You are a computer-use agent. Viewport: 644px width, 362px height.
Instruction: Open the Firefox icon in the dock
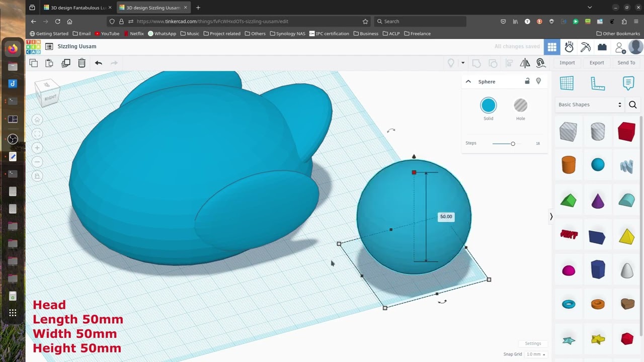click(13, 49)
